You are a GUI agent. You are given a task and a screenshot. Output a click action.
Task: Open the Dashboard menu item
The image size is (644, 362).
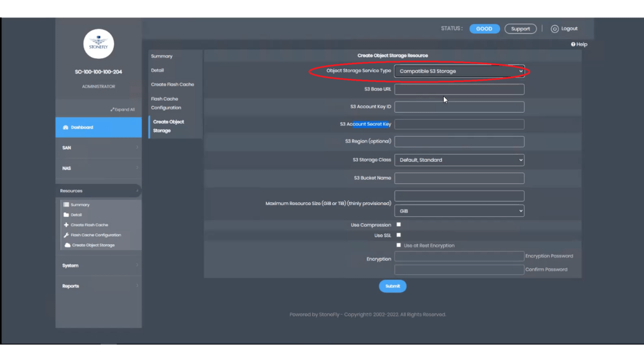pyautogui.click(x=98, y=127)
